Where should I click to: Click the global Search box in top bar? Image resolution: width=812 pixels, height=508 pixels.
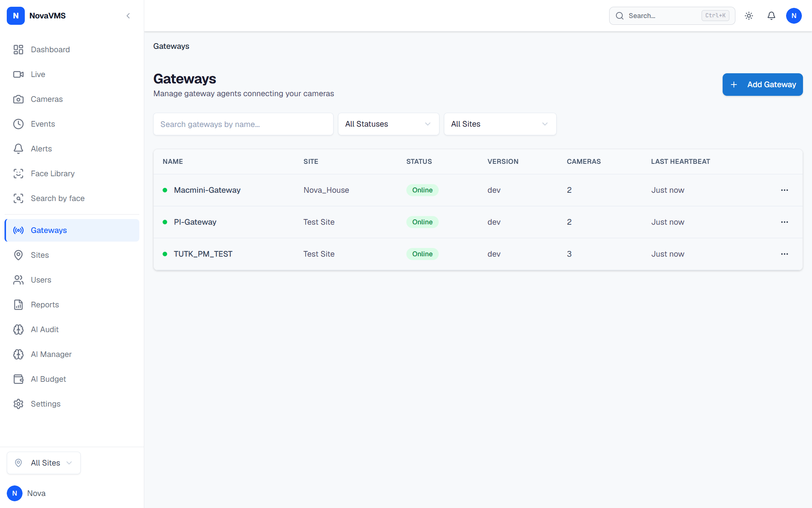click(672, 16)
